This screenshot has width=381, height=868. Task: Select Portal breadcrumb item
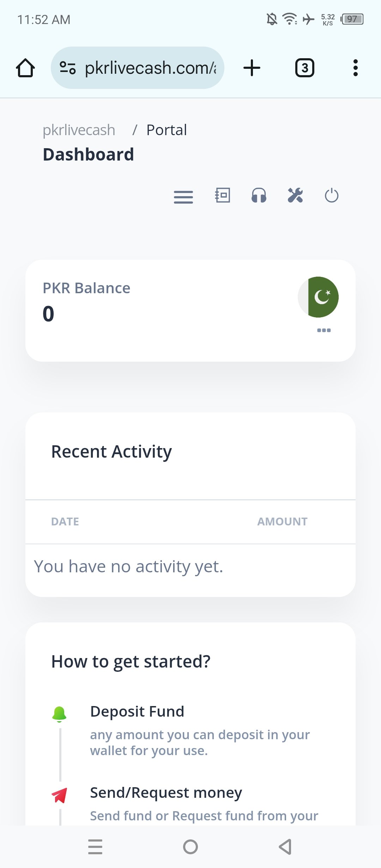(x=167, y=130)
